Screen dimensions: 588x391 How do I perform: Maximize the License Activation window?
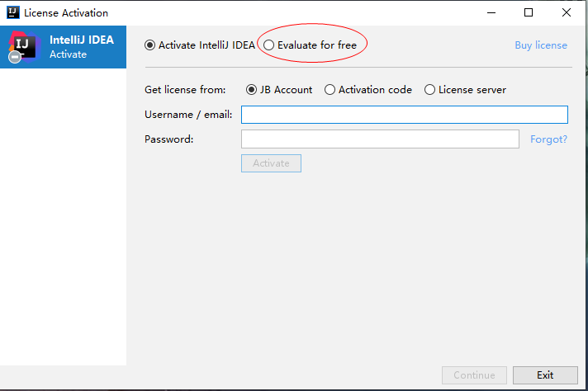coord(529,12)
